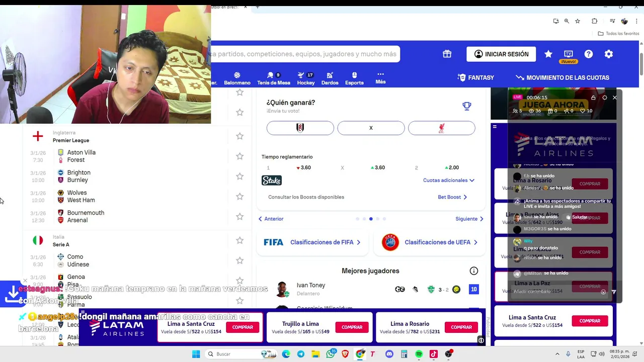644x362 pixels.
Task: Expand Cuotas adicionales
Action: click(449, 180)
